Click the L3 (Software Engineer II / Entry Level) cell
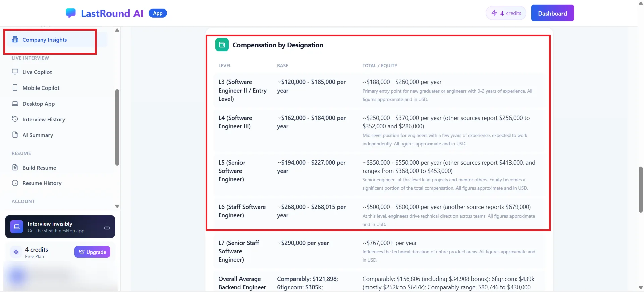This screenshot has height=292, width=644. pyautogui.click(x=243, y=91)
